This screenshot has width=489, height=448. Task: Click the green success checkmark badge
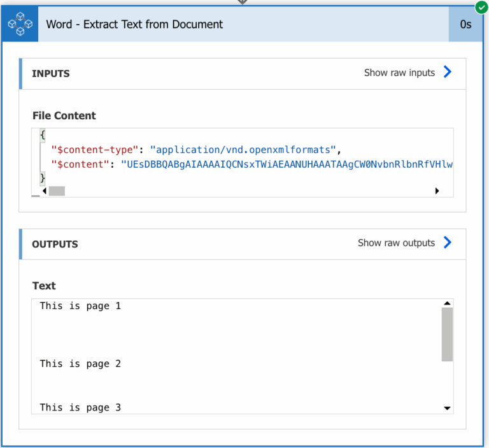(481, 8)
